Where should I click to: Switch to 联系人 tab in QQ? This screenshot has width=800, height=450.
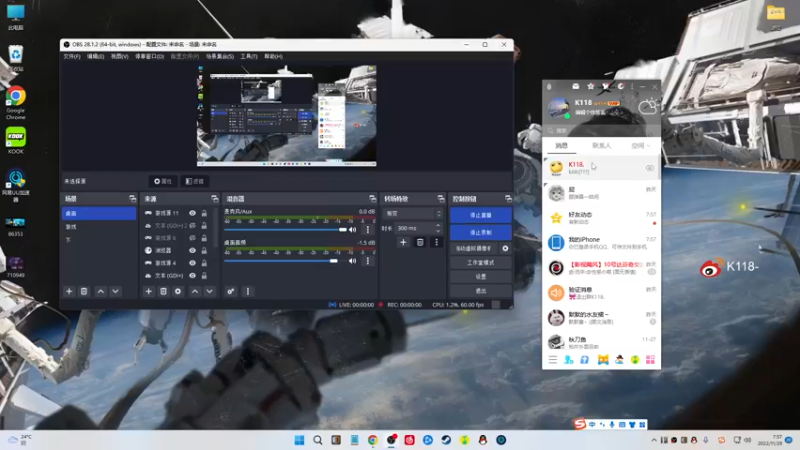(x=601, y=146)
